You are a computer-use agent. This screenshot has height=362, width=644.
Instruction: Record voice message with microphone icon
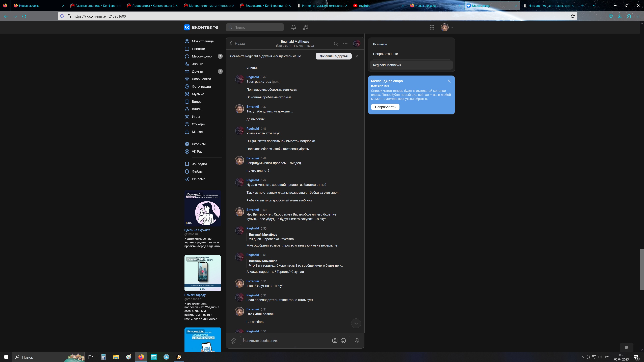(x=357, y=341)
